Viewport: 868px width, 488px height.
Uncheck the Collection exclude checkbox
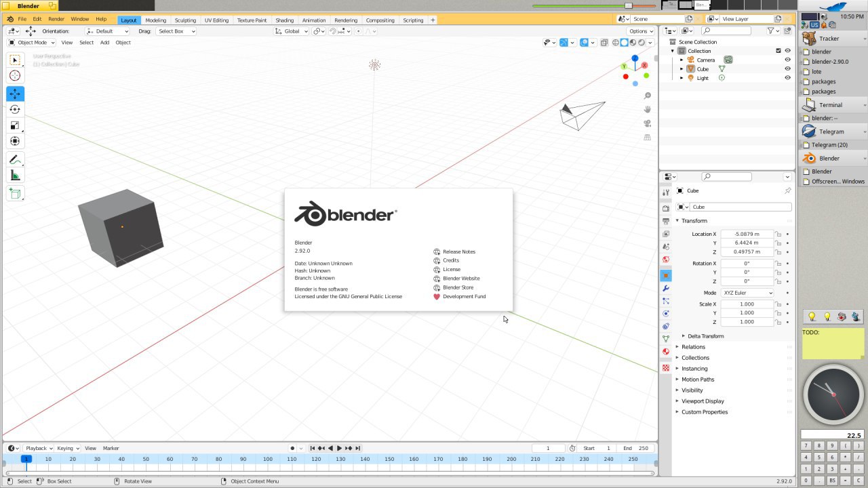pyautogui.click(x=778, y=51)
